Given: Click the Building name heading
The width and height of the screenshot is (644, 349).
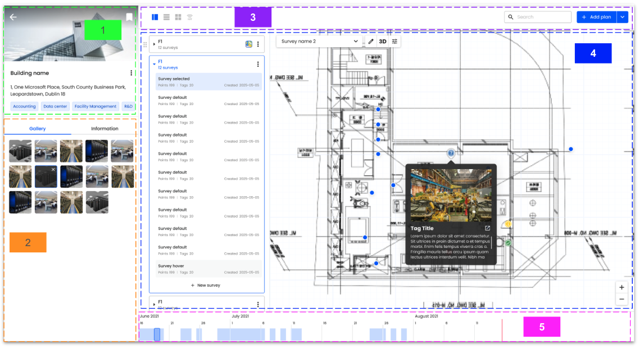Looking at the screenshot, I should 30,73.
